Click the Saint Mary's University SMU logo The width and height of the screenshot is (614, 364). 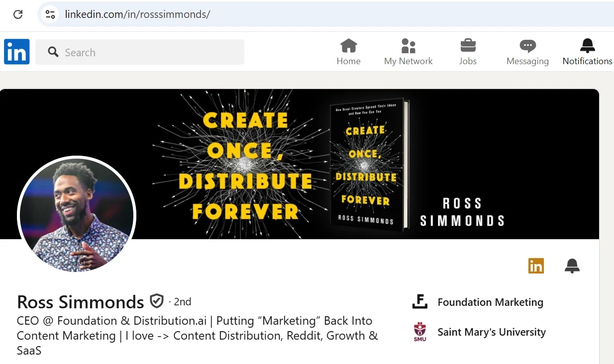pyautogui.click(x=419, y=332)
